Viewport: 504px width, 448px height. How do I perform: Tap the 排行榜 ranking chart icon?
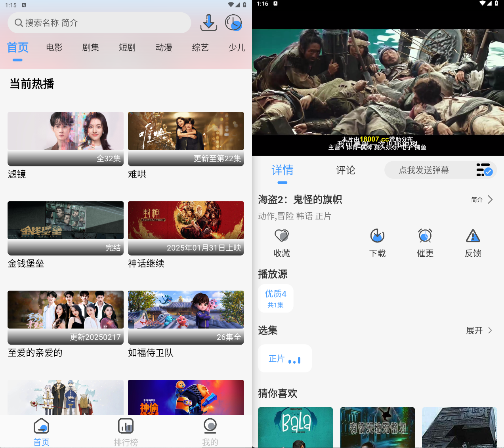(126, 426)
